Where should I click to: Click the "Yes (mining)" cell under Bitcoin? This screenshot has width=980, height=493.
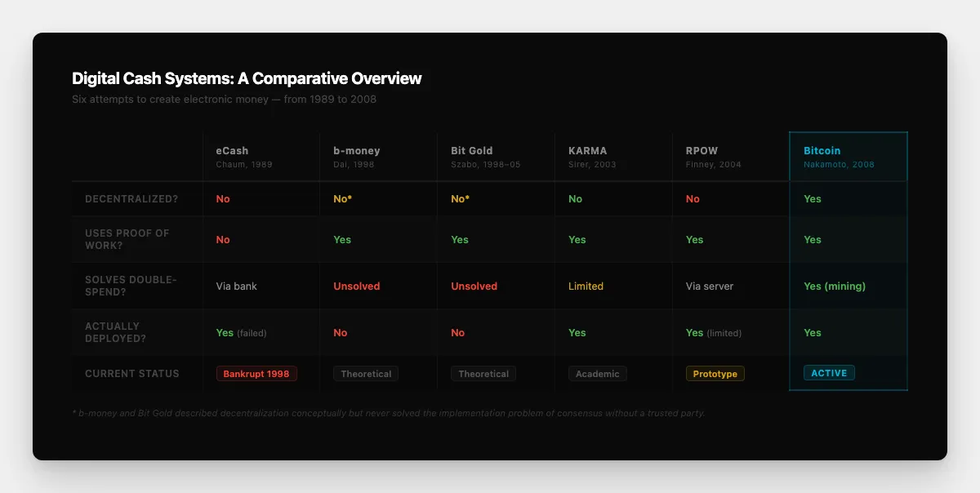[835, 286]
